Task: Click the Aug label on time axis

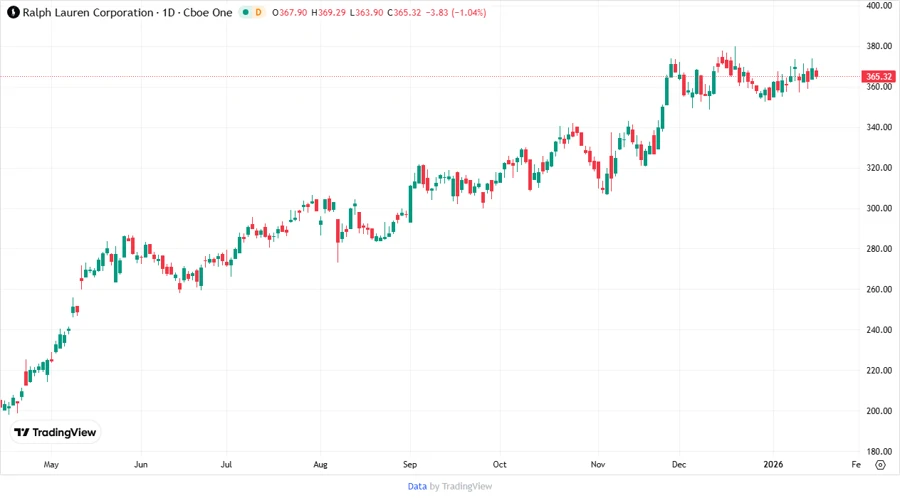Action: tap(320, 464)
